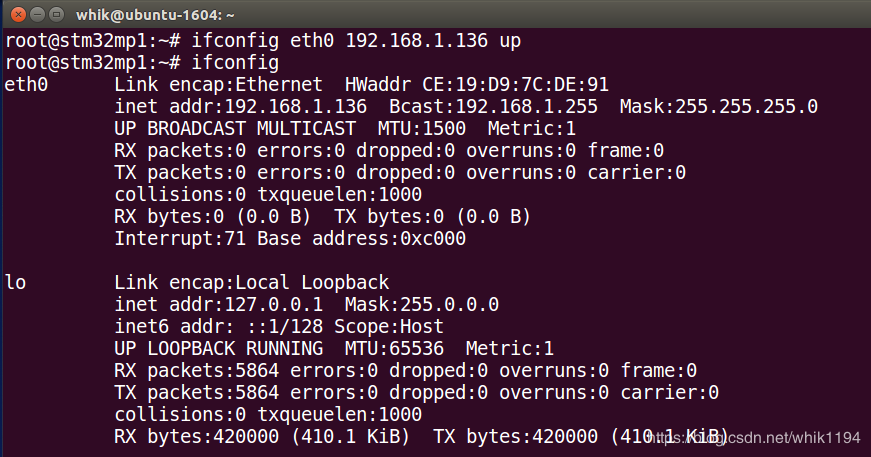Click the whik@ubuntu-1604 window title
Image resolution: width=871 pixels, height=457 pixels.
[154, 15]
